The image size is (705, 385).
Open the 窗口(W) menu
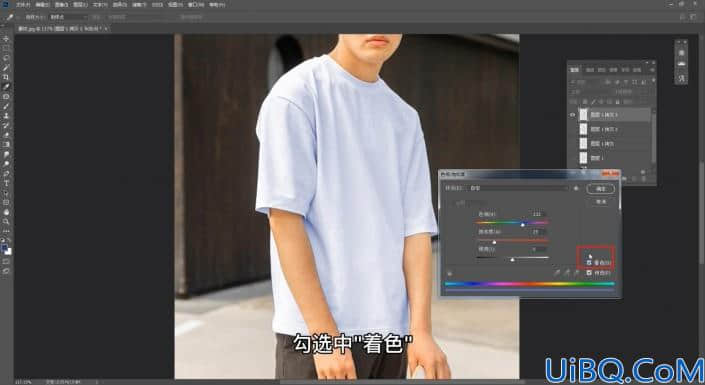(x=196, y=4)
